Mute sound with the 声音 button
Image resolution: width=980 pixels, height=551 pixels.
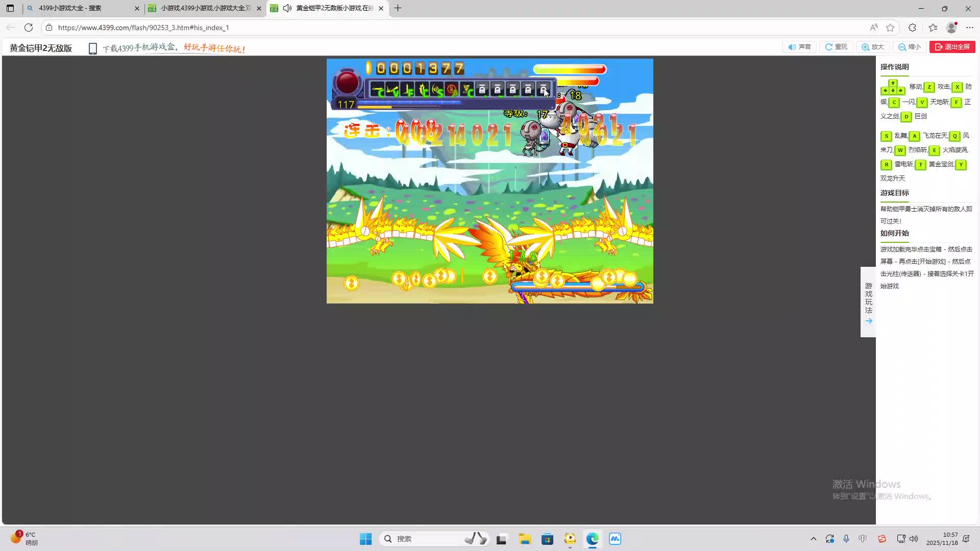799,47
